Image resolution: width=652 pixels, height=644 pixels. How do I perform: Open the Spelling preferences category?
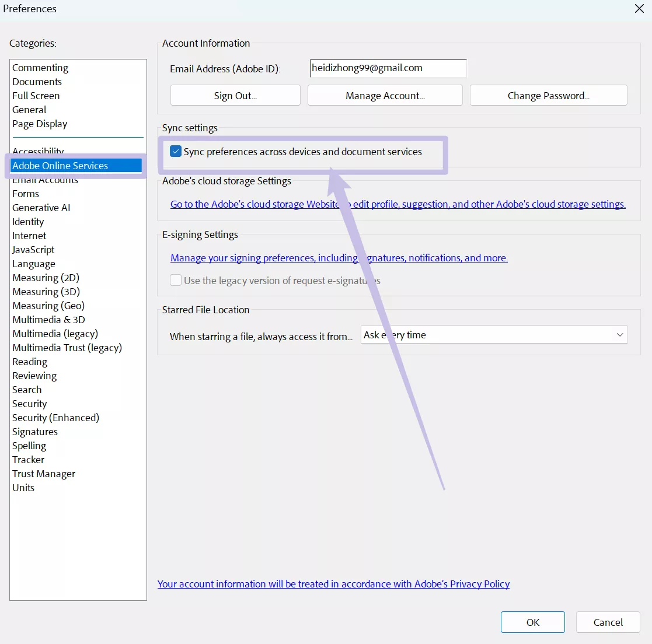coord(29,446)
